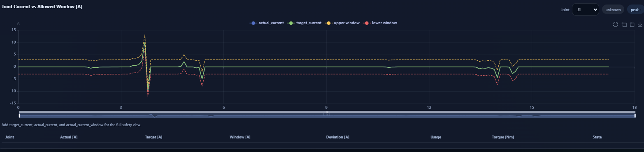The width and height of the screenshot is (644, 152).
Task: Click the State column header
Action: [597, 137]
